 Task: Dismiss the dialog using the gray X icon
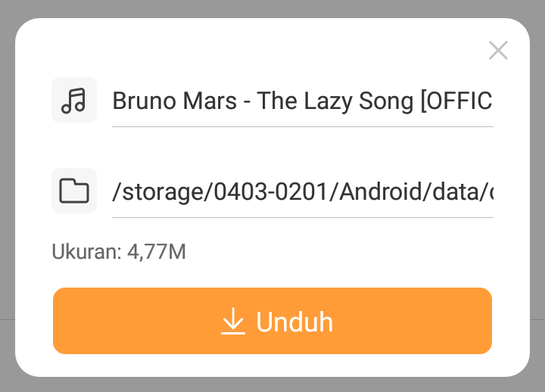click(498, 51)
